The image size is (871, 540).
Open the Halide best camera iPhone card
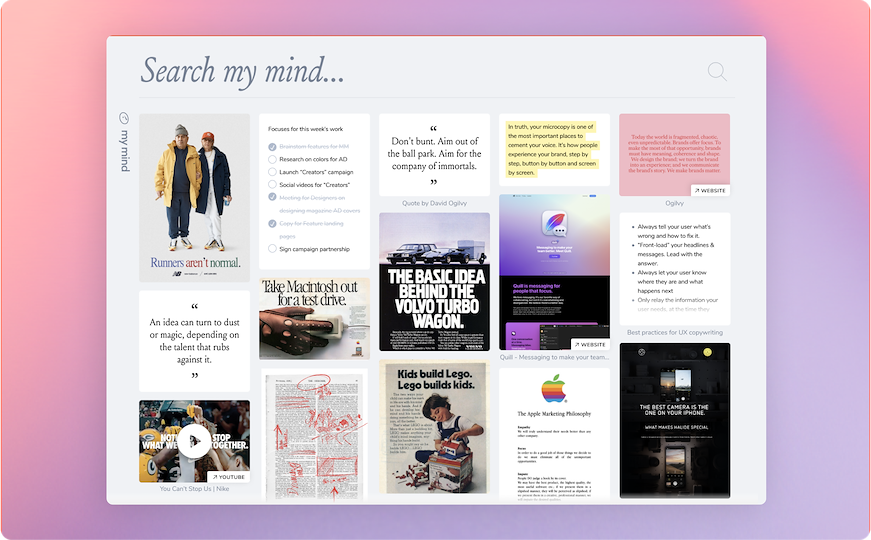675,421
